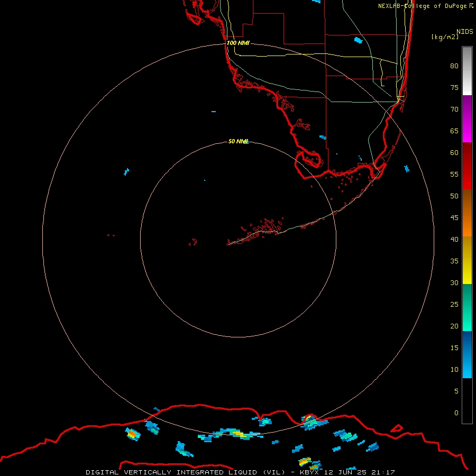Pick the green segment of the color bar
Screen dimensions: 476x476
pos(467,307)
